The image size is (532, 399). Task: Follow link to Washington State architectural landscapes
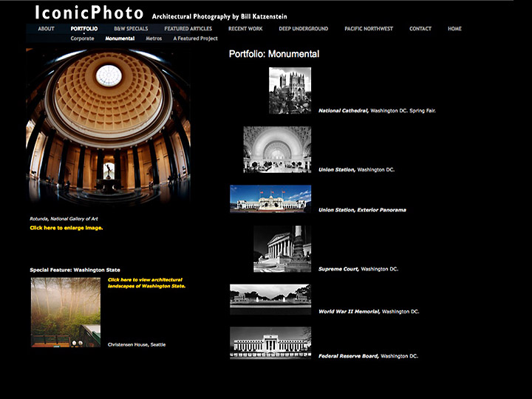(x=146, y=283)
